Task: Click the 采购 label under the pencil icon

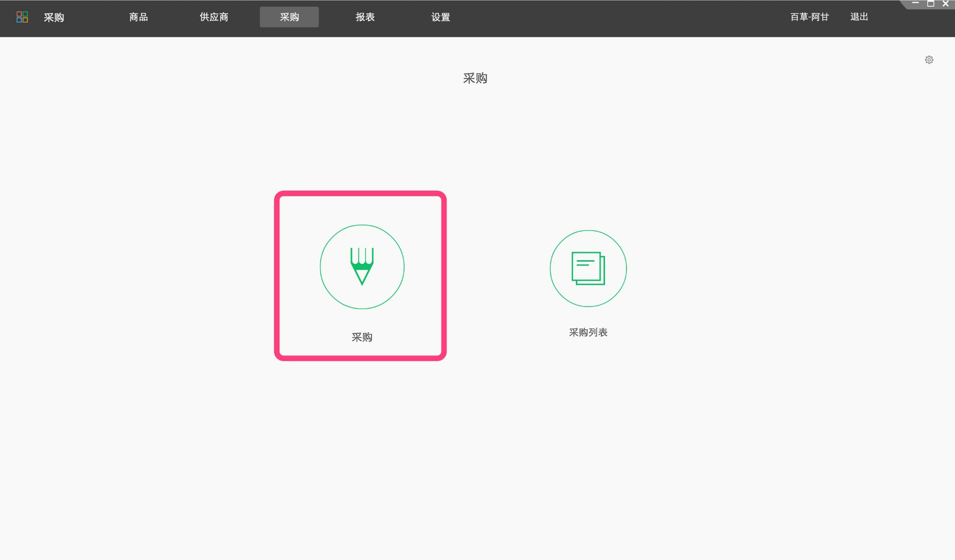Action: click(x=362, y=338)
